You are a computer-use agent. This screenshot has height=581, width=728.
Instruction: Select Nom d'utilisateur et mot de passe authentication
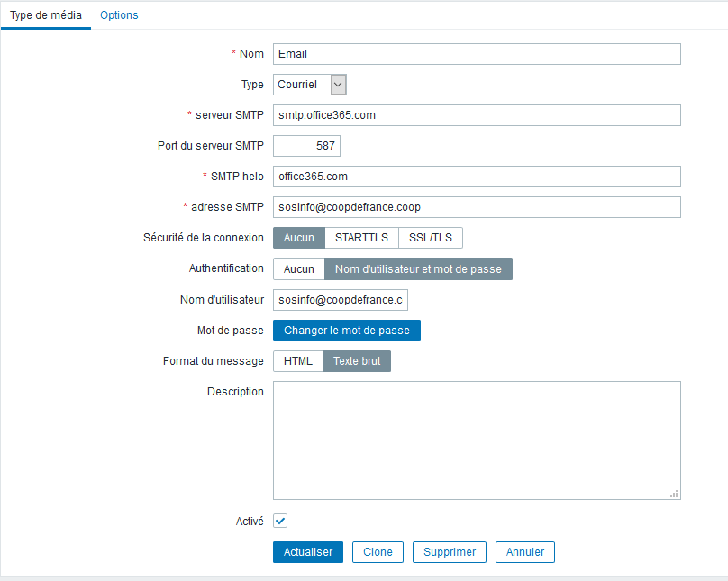click(x=418, y=269)
